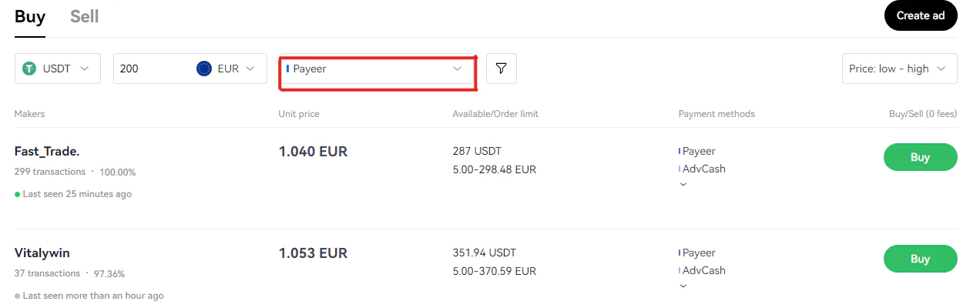
Task: Click the funnel filter icon
Action: click(x=502, y=69)
